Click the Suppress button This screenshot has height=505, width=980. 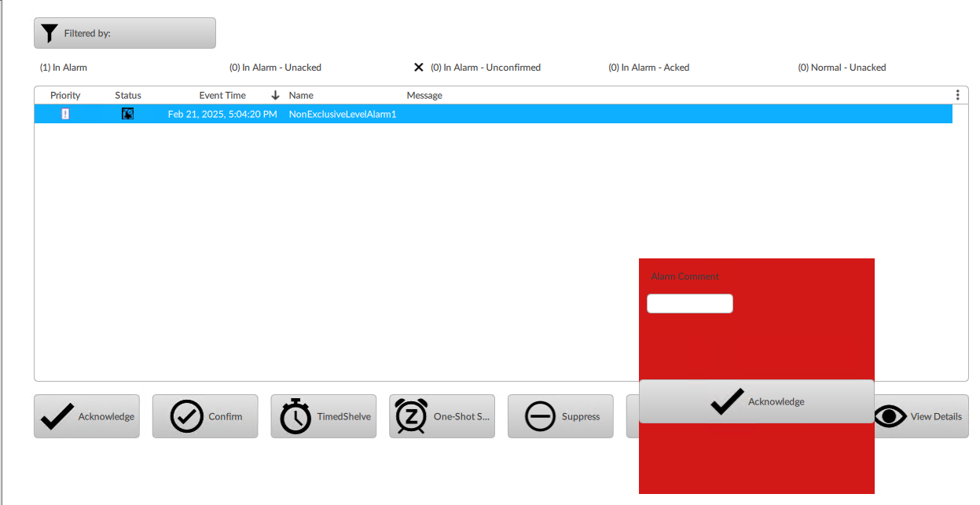click(x=560, y=416)
